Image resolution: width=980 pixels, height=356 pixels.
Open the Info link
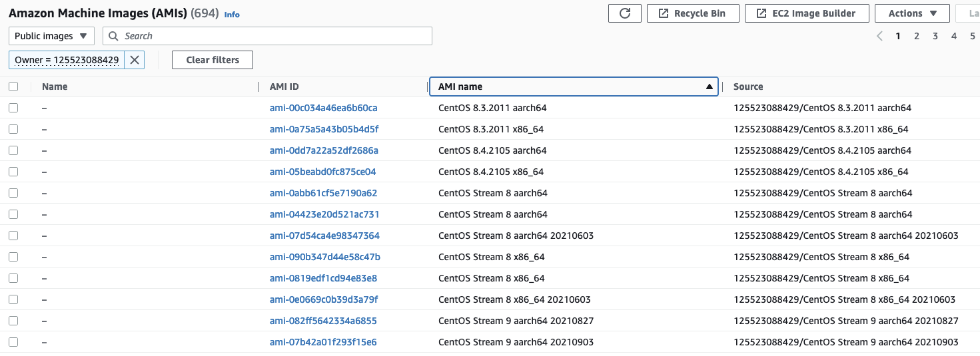232,14
